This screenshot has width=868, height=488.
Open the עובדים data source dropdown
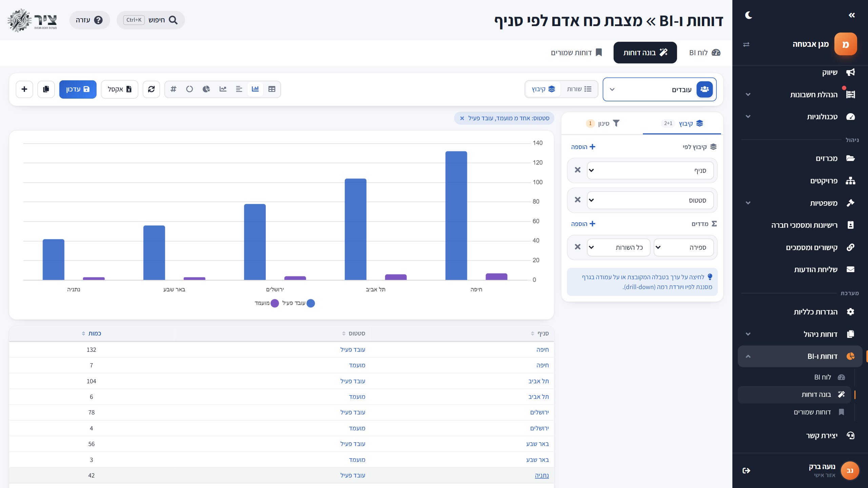click(659, 89)
